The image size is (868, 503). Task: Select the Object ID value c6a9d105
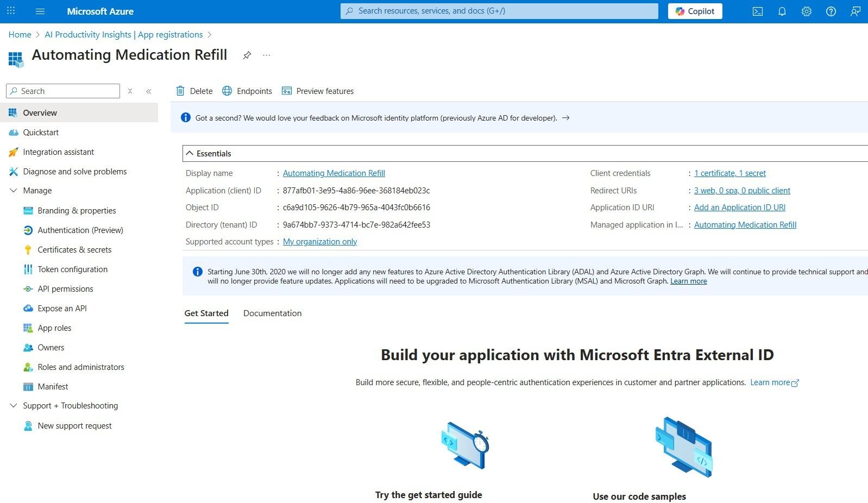(x=356, y=208)
